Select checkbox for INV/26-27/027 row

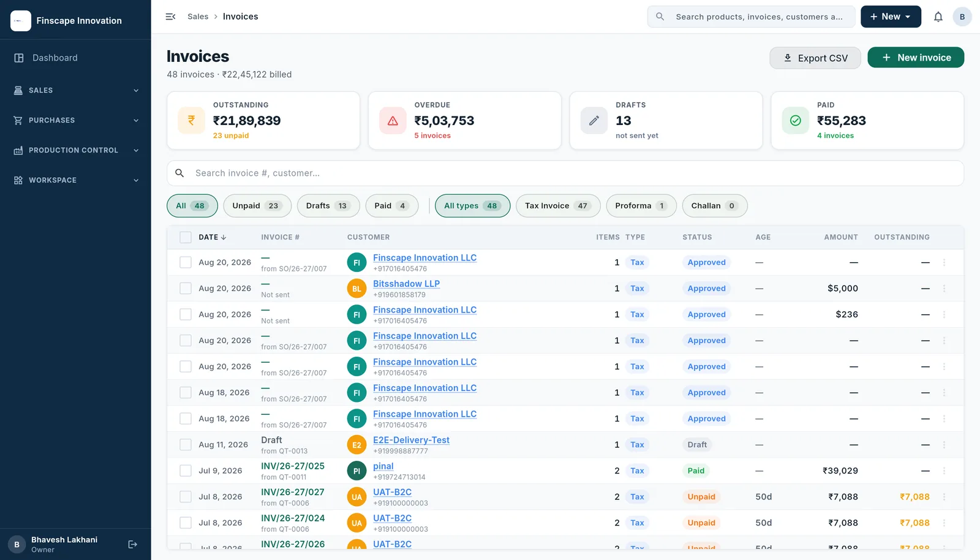coord(186,497)
